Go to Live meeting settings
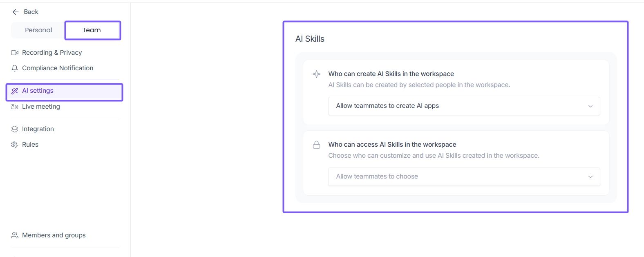This screenshot has width=644, height=257. click(x=41, y=107)
